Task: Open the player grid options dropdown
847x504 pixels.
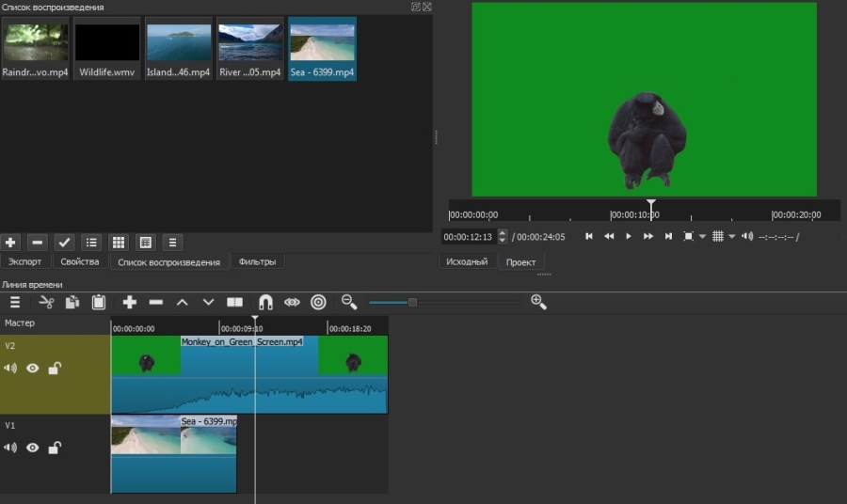Action: [x=731, y=237]
